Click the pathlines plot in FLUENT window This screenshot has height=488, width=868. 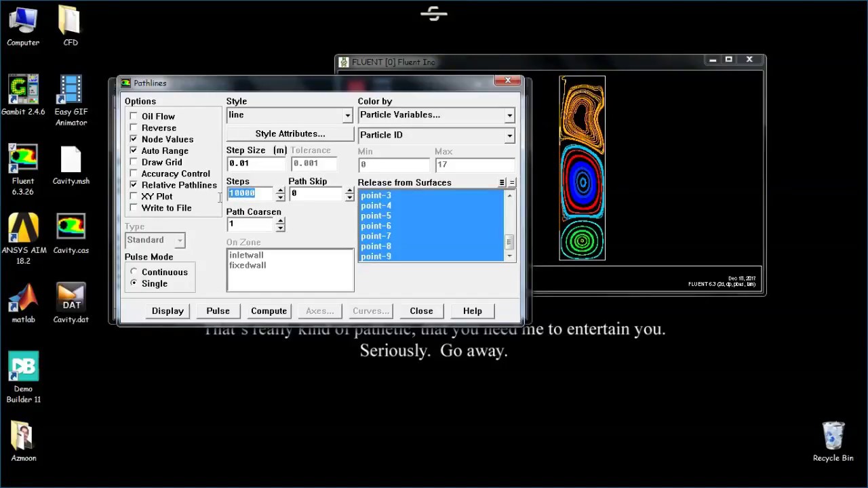coord(582,168)
